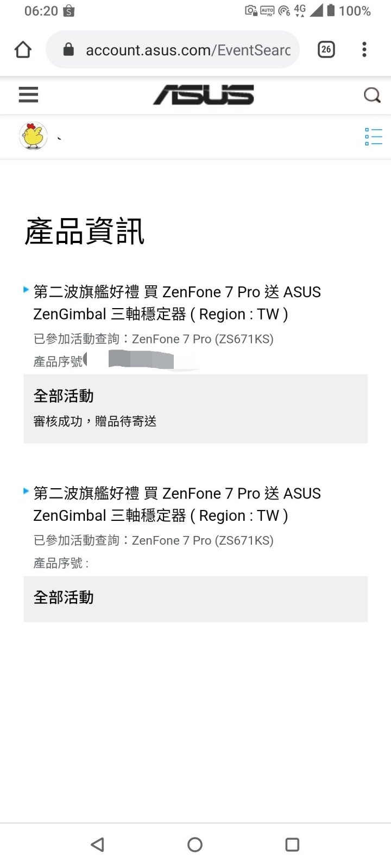This screenshot has height=868, width=391.
Task: Open the ASUS hamburger navigation menu
Action: click(x=28, y=95)
